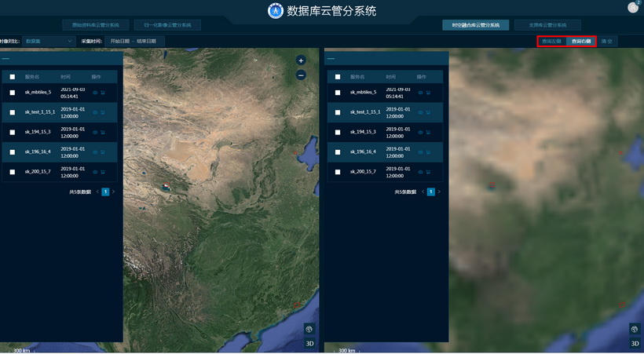Preview sk_200_15_7 with right panel eye icon
This screenshot has height=354, width=644.
tap(420, 171)
